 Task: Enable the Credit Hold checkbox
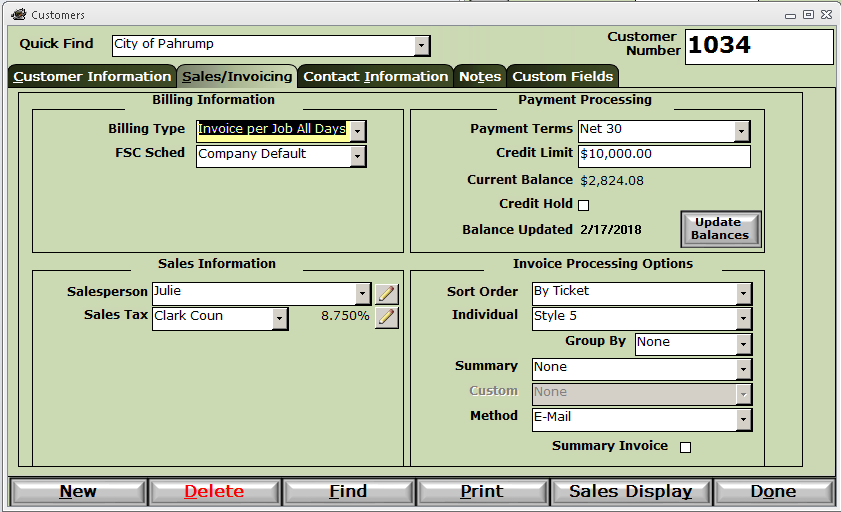point(584,205)
